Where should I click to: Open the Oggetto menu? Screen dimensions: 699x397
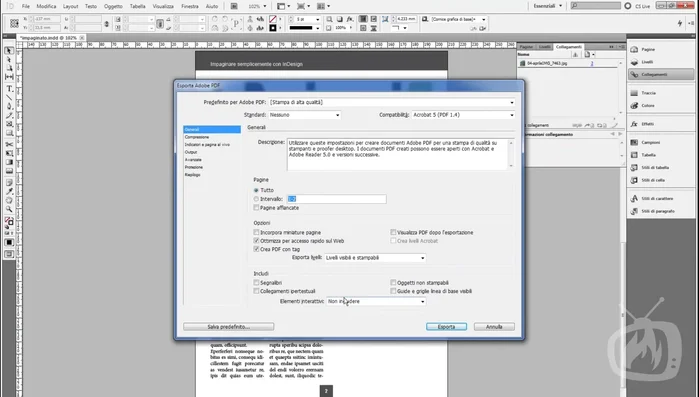pos(113,6)
